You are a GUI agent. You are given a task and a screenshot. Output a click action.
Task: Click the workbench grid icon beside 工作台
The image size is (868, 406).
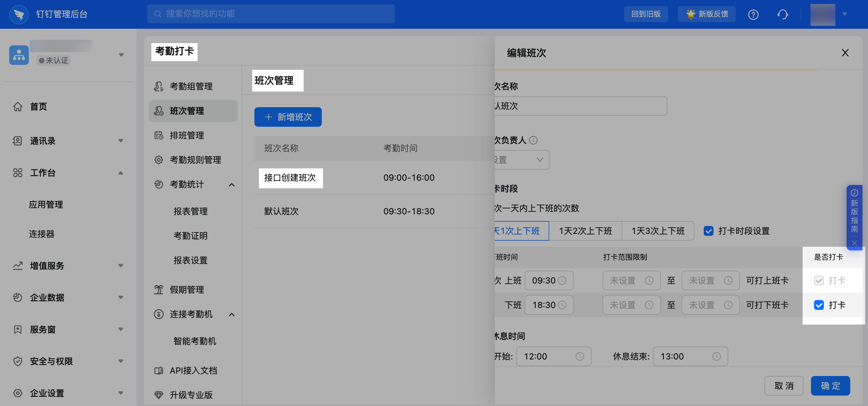(x=17, y=173)
